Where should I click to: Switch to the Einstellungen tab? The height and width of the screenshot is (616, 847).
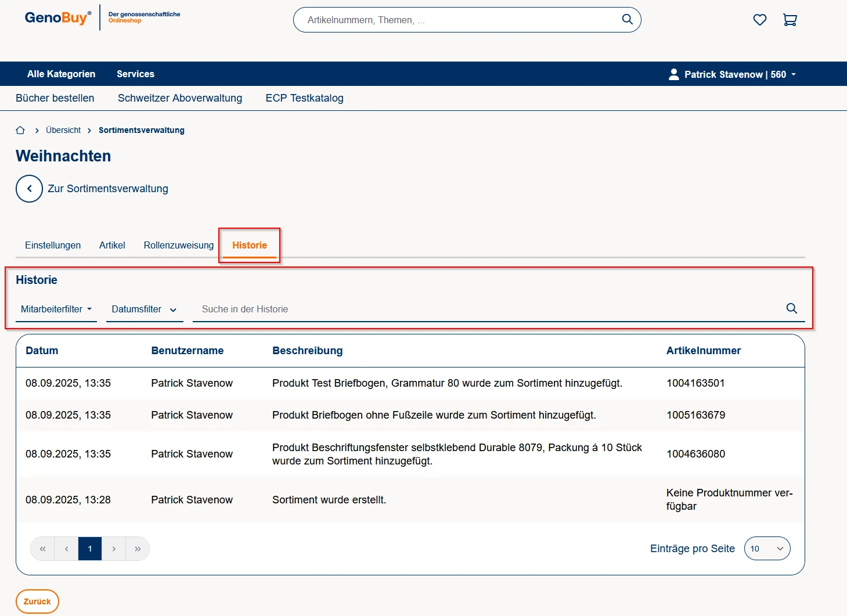click(53, 245)
